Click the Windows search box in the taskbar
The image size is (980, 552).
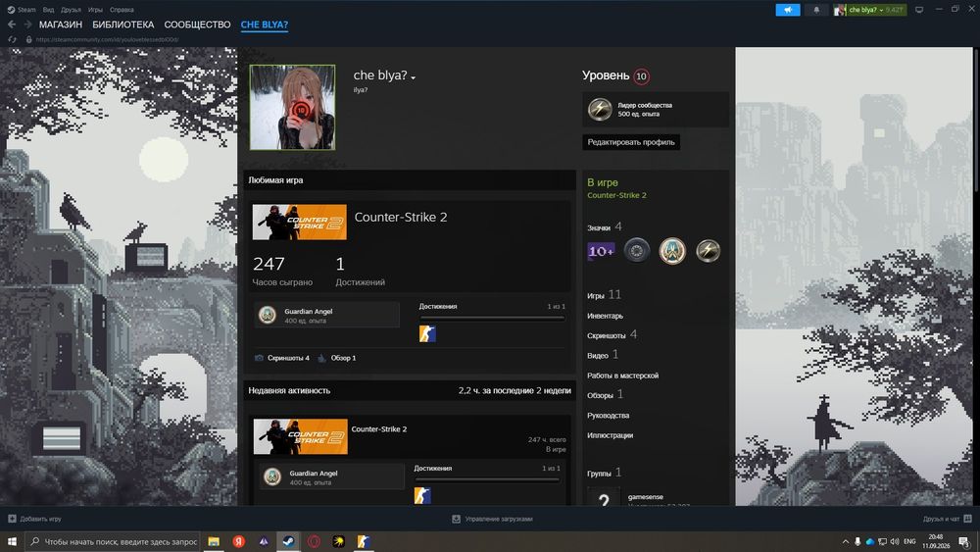pyautogui.click(x=113, y=541)
